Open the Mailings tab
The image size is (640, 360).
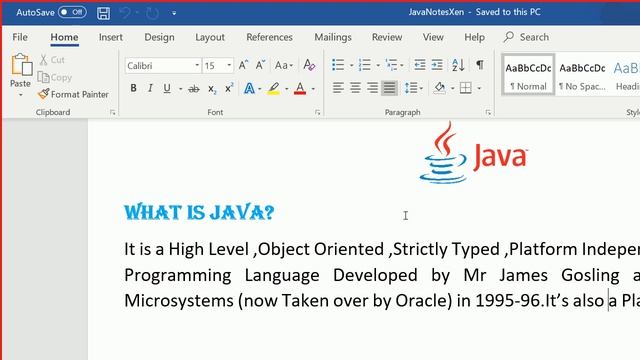point(333,37)
